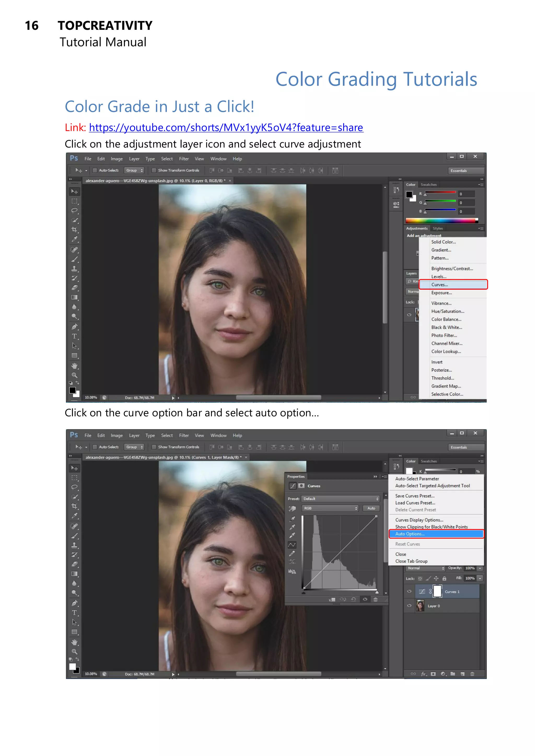The image size is (535, 756).
Task: Hide the Curves 1 layer
Action: click(409, 591)
